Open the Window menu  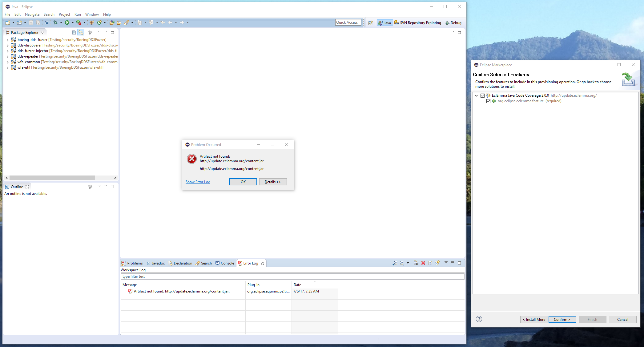click(92, 14)
